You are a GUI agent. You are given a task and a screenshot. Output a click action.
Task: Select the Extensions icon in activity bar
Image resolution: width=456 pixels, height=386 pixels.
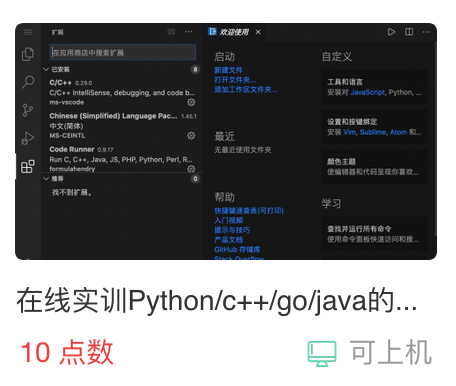(28, 166)
